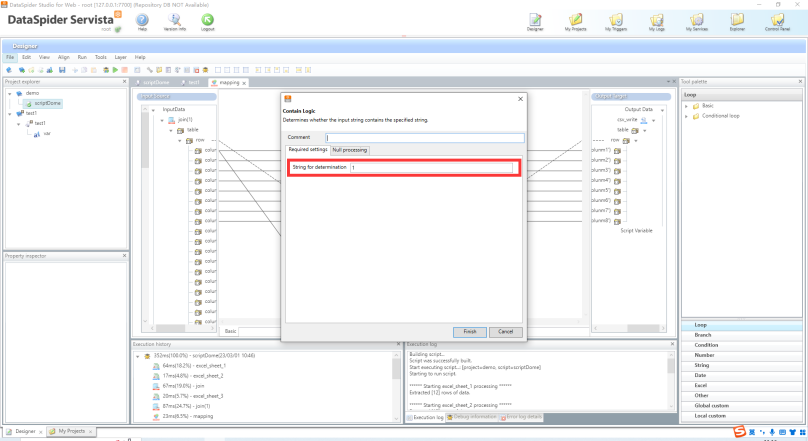Screen dimensions: 808x441
Task: Open the Designer launcher icon
Action: click(535, 21)
